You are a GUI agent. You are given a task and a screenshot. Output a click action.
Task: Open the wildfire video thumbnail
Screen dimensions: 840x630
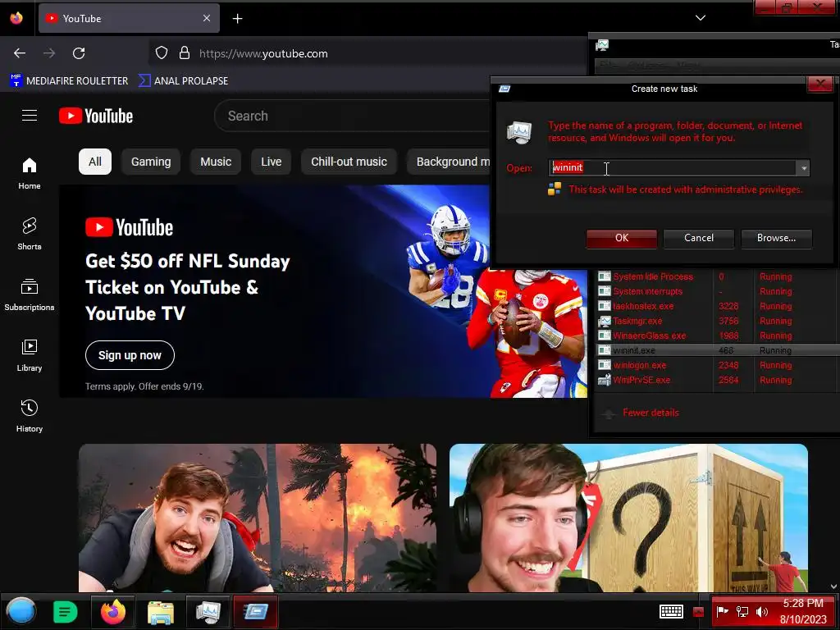258,518
